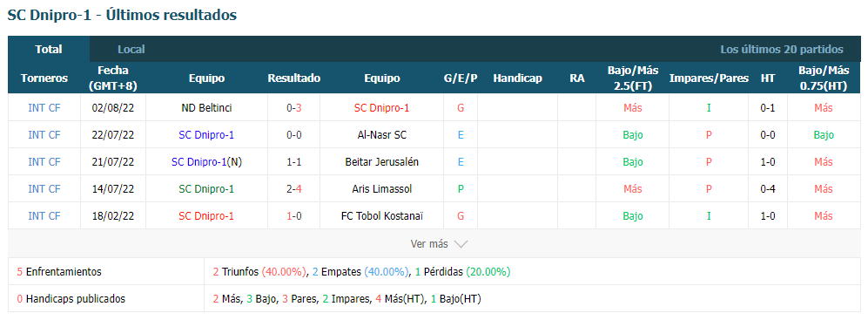Click SC Dnipro-1 in 14/07/22 row

206,188
